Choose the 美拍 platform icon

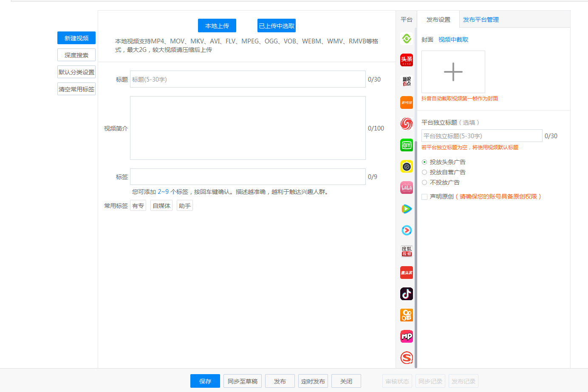click(407, 336)
